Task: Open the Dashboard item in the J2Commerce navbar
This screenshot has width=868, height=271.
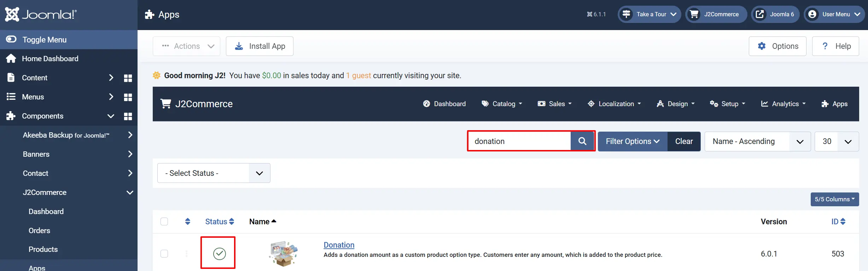Action: pyautogui.click(x=444, y=104)
